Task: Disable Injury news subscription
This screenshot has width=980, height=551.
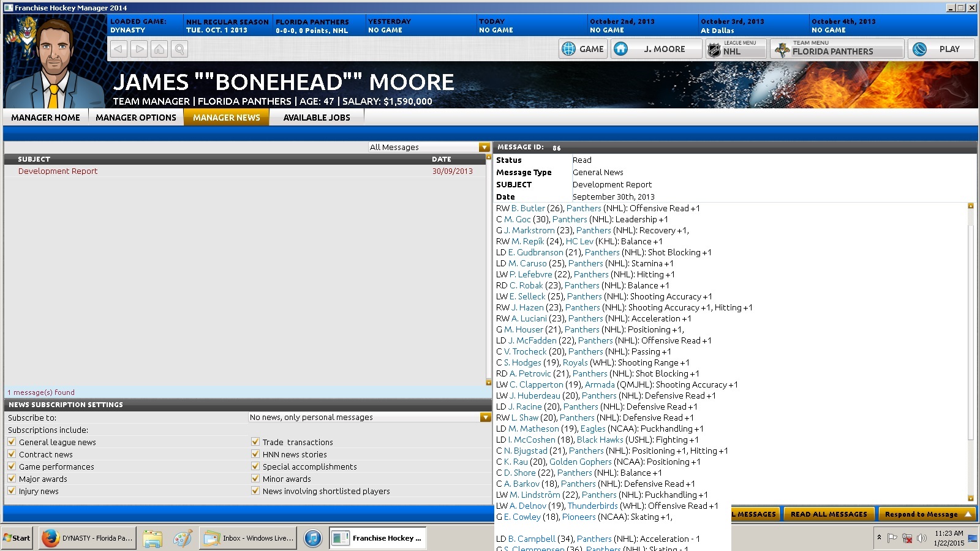Action: pyautogui.click(x=12, y=490)
